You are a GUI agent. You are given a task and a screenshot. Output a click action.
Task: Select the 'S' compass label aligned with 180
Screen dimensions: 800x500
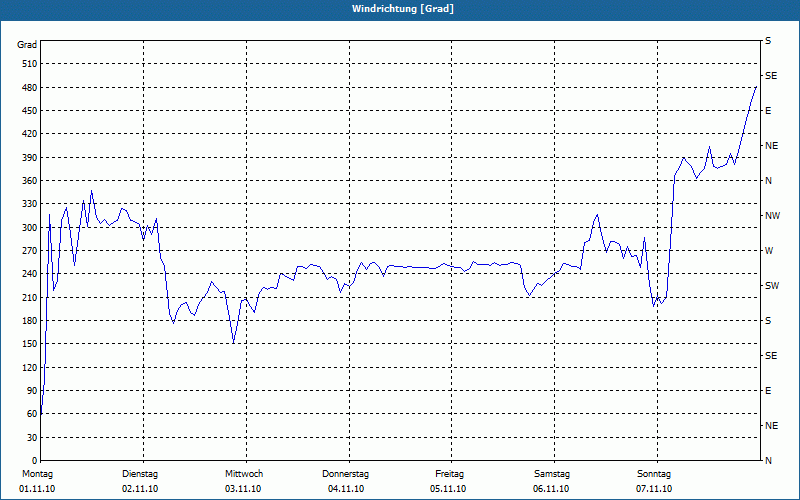tap(768, 321)
